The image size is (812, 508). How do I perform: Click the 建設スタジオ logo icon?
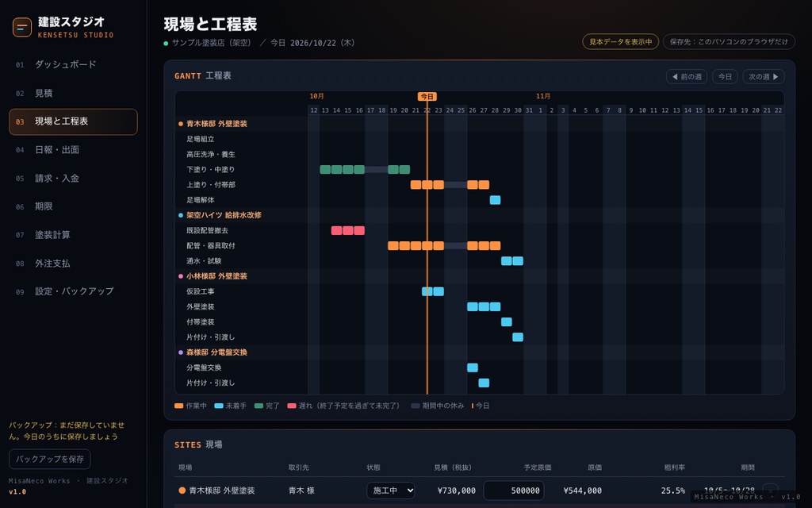[x=21, y=28]
